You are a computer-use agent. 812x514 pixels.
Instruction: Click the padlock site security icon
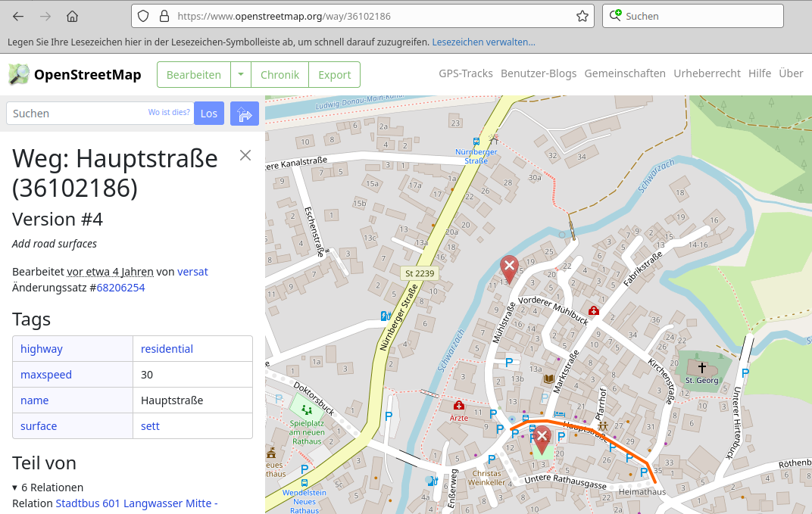coord(164,16)
